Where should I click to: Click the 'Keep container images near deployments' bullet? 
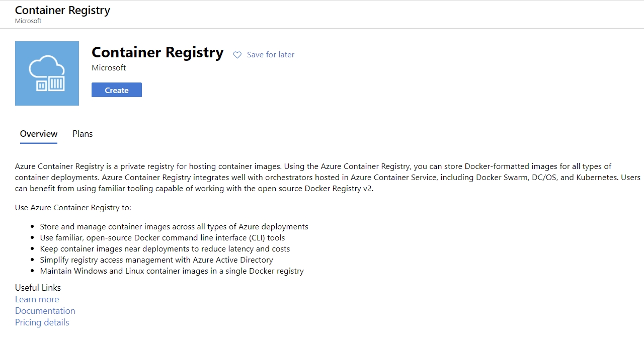coord(165,249)
